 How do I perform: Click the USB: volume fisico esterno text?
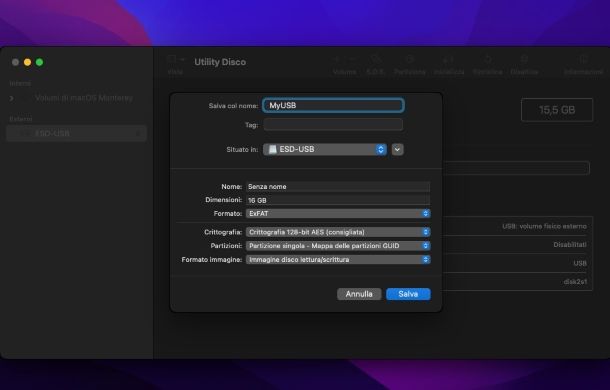pos(544,226)
